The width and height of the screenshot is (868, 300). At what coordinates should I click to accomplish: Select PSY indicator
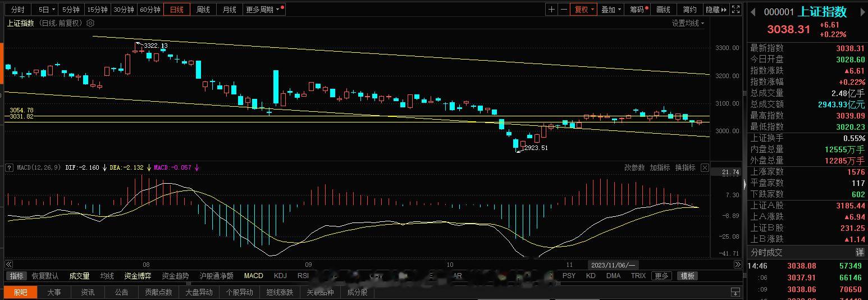pos(569,276)
